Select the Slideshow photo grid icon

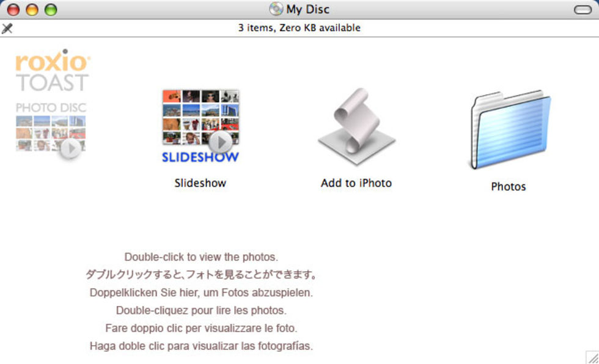(x=200, y=126)
